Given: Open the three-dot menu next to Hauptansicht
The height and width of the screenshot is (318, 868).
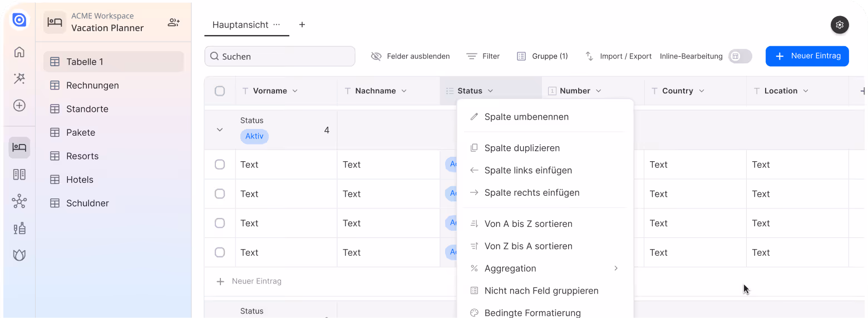Looking at the screenshot, I should coord(277,25).
